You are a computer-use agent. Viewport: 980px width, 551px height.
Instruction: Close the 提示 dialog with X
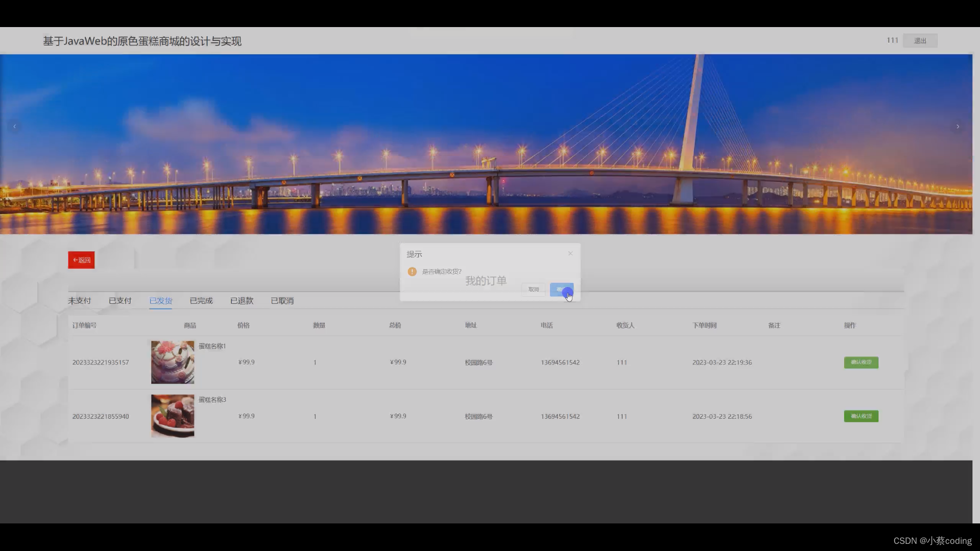pyautogui.click(x=570, y=253)
